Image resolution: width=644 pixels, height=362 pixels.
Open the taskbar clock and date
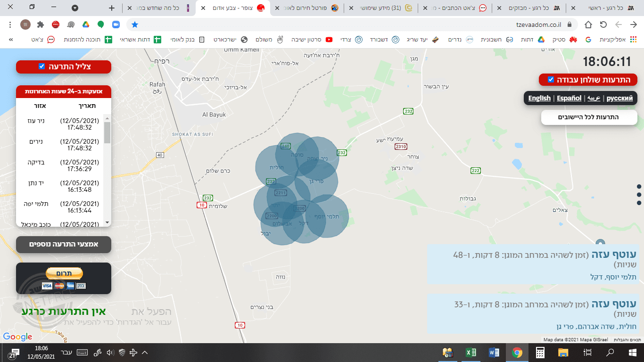point(41,353)
